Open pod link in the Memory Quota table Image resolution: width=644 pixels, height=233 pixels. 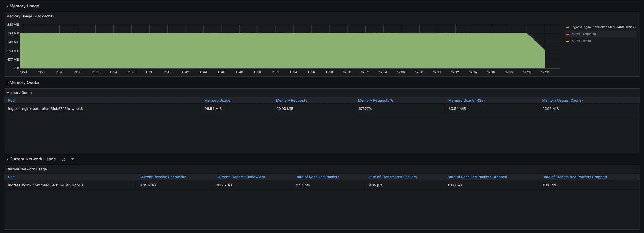pos(45,109)
